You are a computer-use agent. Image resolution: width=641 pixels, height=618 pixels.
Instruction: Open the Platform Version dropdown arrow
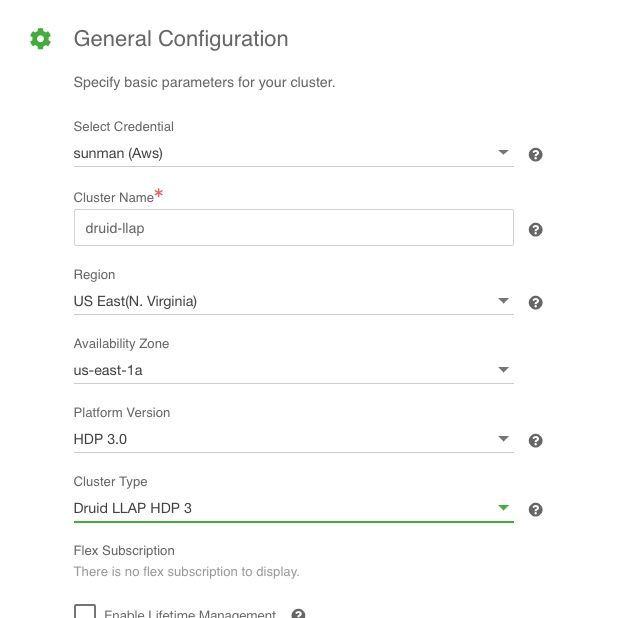pos(503,439)
